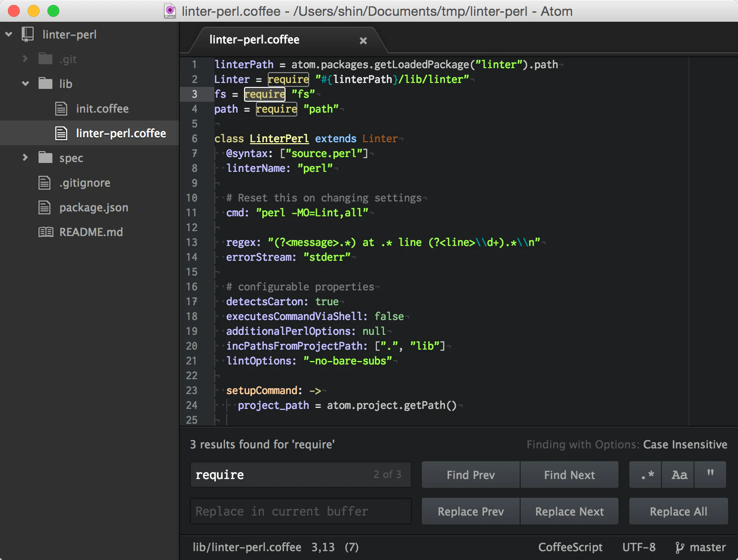Focus the 'Replace in current buffer' field
The width and height of the screenshot is (738, 560).
click(x=301, y=511)
